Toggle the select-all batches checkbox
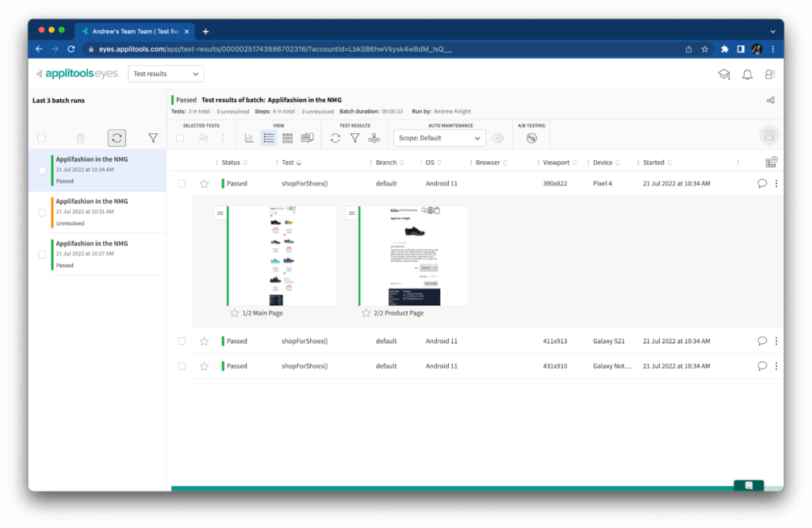This screenshot has width=812, height=528. 41,138
